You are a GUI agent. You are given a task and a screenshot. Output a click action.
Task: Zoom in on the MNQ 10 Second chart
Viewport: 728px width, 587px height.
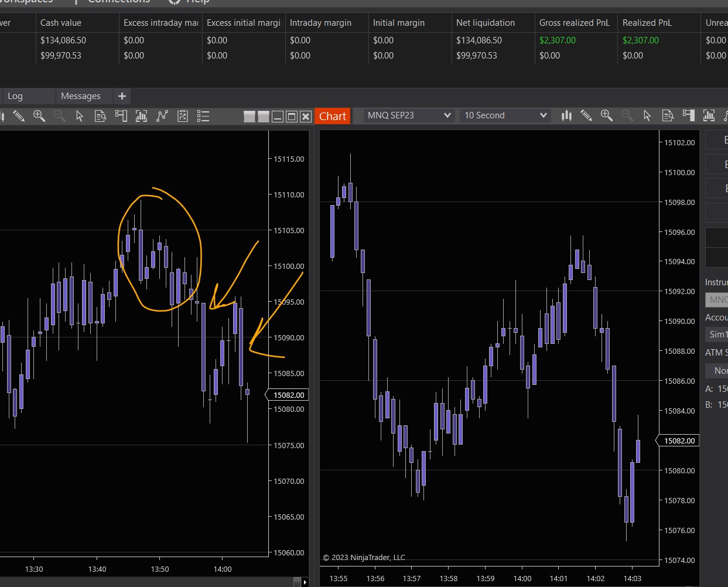[x=607, y=115]
